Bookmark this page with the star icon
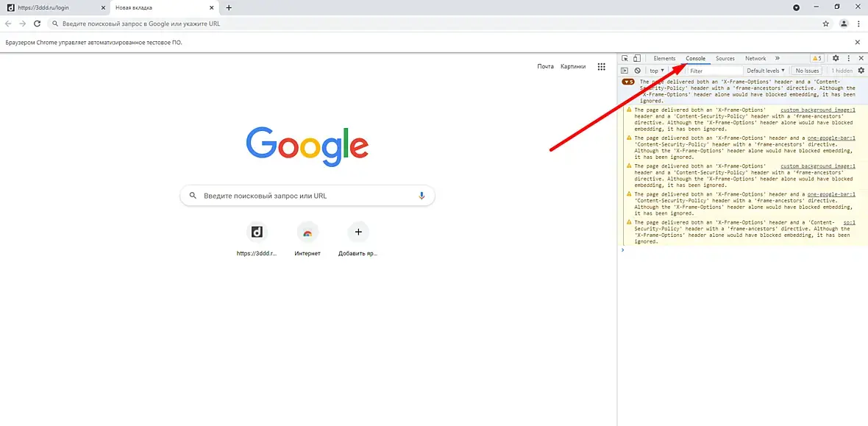This screenshot has height=426, width=868. pyautogui.click(x=826, y=24)
